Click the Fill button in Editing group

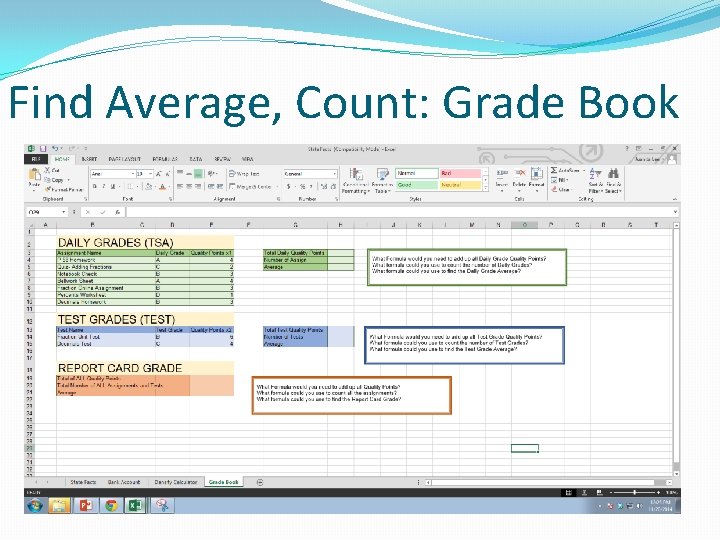560,180
